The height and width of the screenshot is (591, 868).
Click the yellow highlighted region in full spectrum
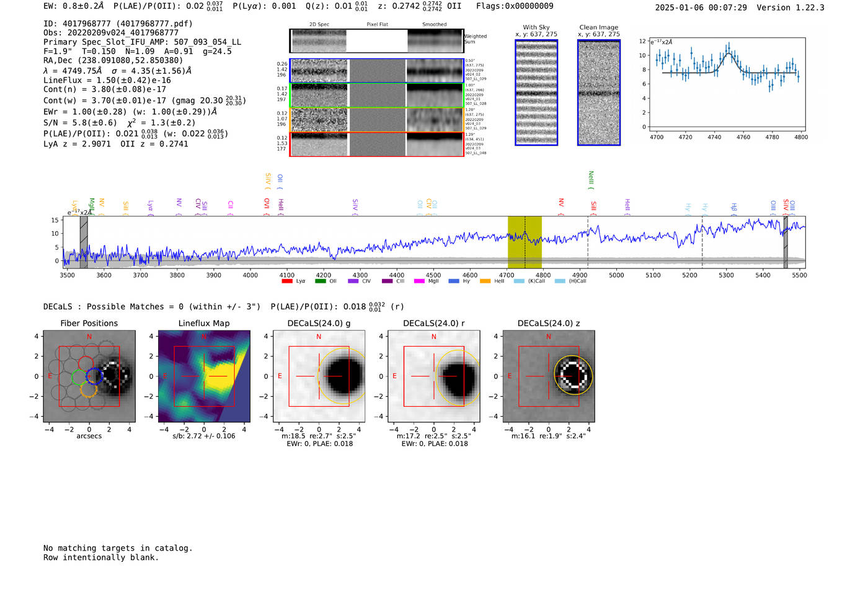click(525, 242)
